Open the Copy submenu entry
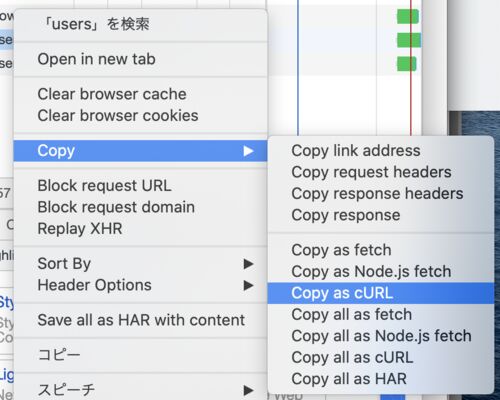 [x=140, y=151]
